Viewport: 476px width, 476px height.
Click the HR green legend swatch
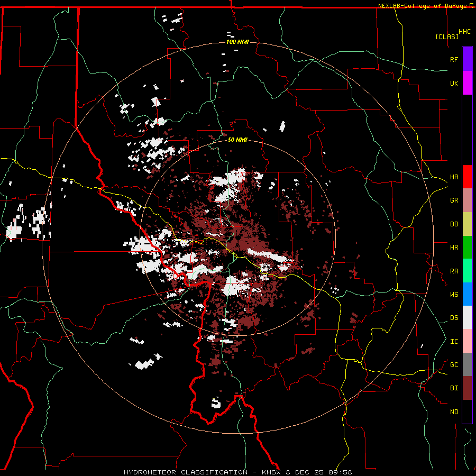pyautogui.click(x=467, y=248)
